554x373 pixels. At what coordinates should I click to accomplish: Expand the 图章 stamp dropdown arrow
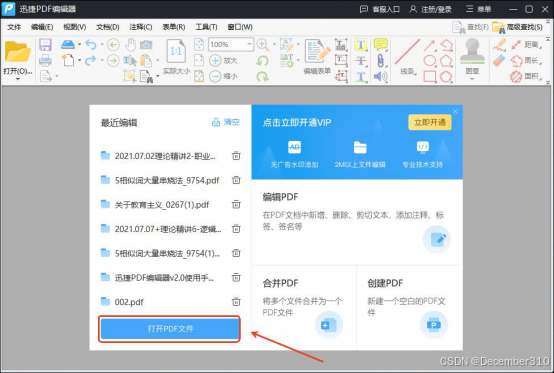[x=472, y=79]
